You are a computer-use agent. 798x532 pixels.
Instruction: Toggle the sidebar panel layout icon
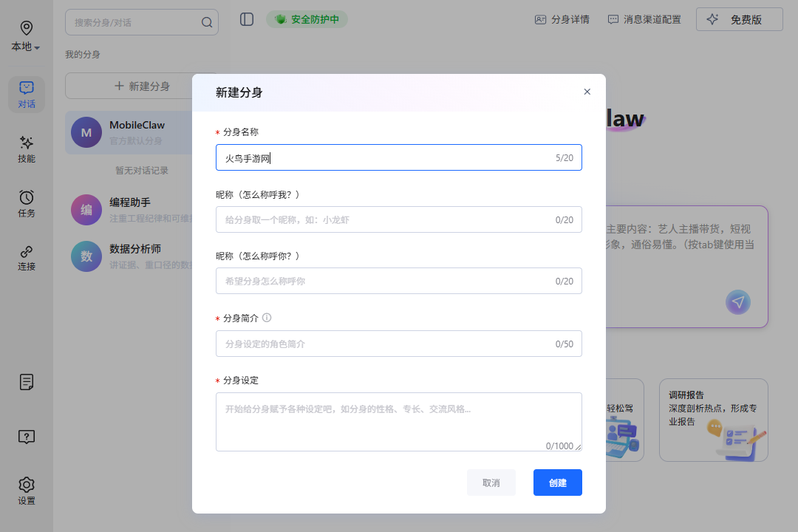tap(247, 19)
